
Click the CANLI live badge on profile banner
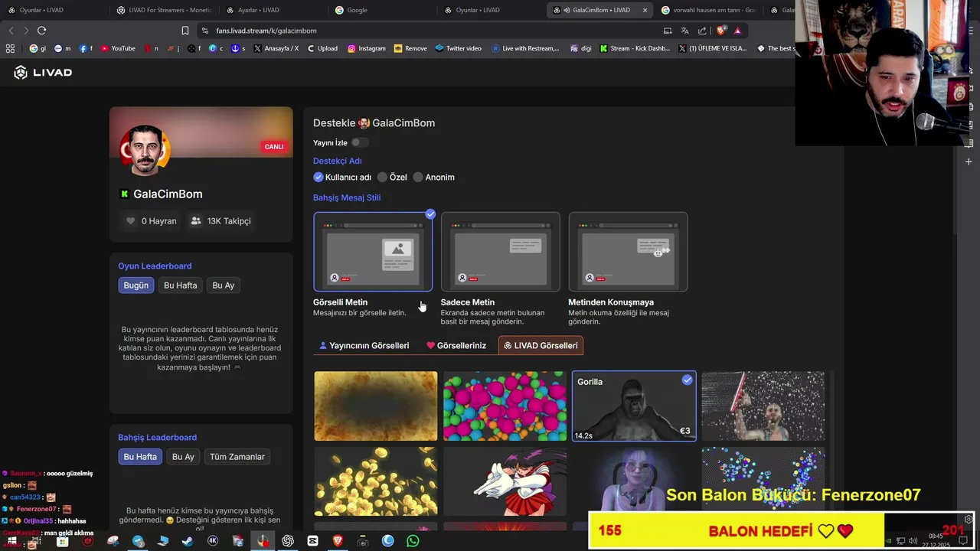274,146
